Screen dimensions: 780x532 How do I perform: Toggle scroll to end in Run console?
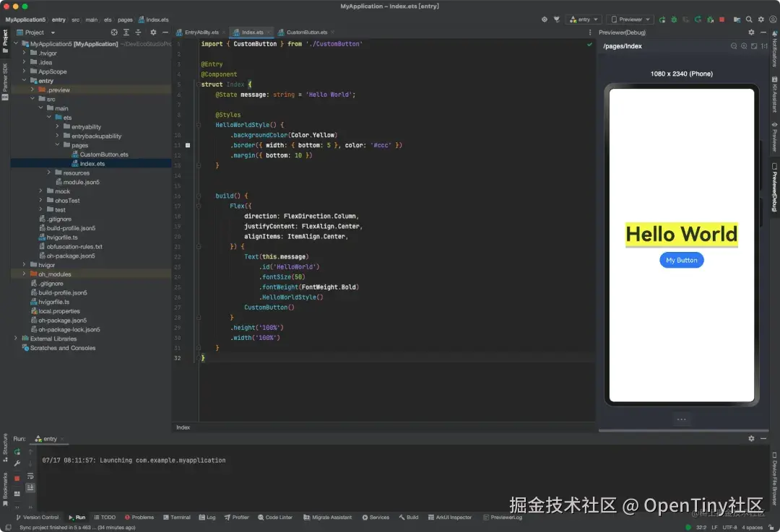click(30, 488)
